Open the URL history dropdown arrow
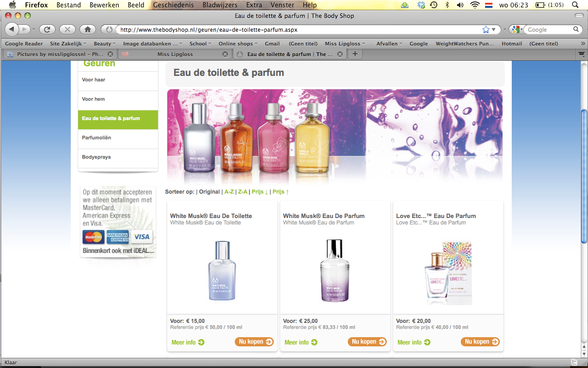 (494, 29)
